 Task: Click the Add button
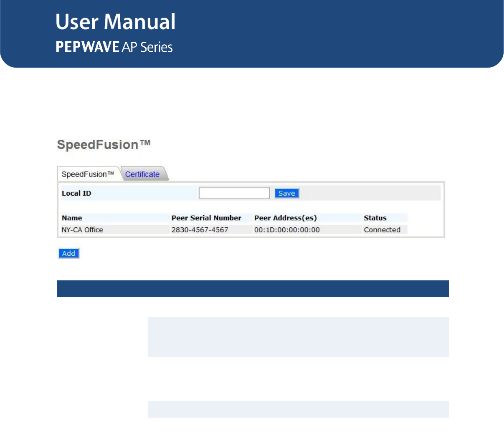[x=68, y=253]
